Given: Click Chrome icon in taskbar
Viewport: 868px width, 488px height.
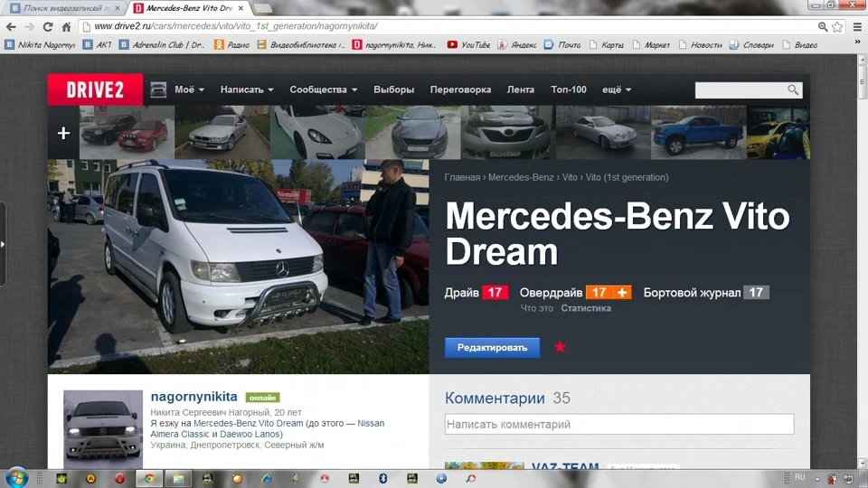Looking at the screenshot, I should (x=149, y=478).
